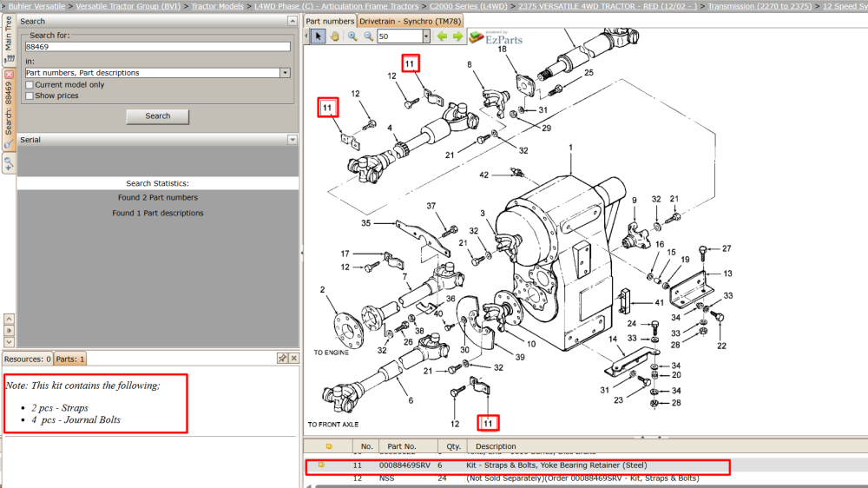Viewport: 868px width, 488px height.
Task: Click the Search for input field
Action: coord(158,47)
